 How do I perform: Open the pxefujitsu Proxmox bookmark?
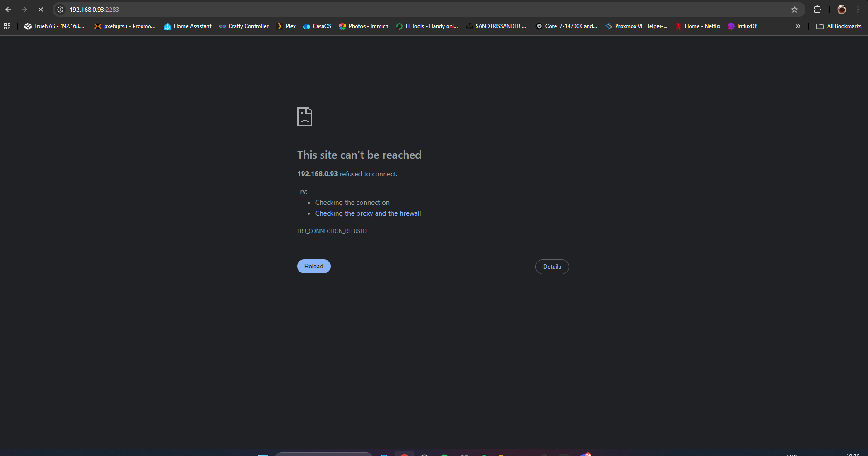click(125, 26)
